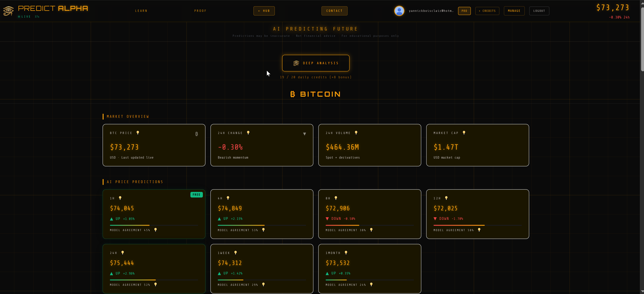Click the lightbulb next to 12H prediction label
The height and width of the screenshot is (294, 644).
pyautogui.click(x=447, y=198)
